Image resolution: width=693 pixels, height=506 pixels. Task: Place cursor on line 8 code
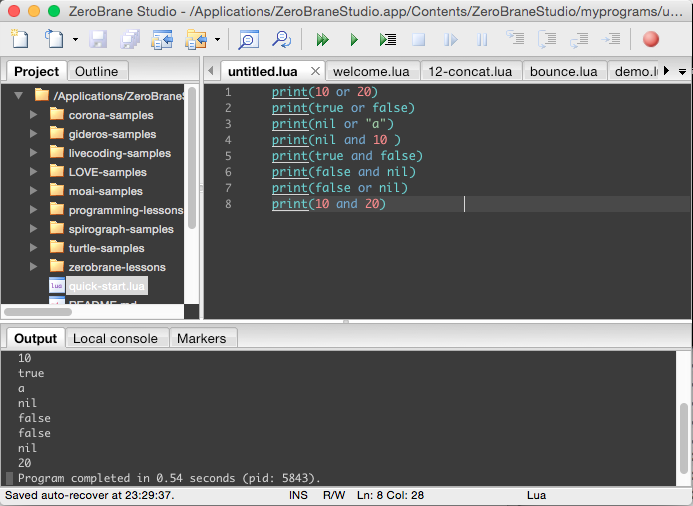pos(328,204)
